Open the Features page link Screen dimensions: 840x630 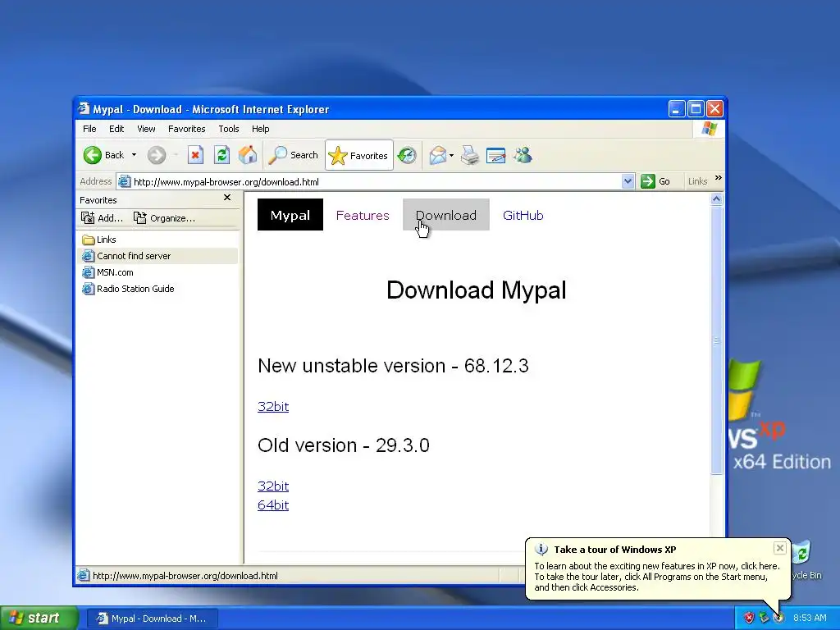pyautogui.click(x=363, y=216)
